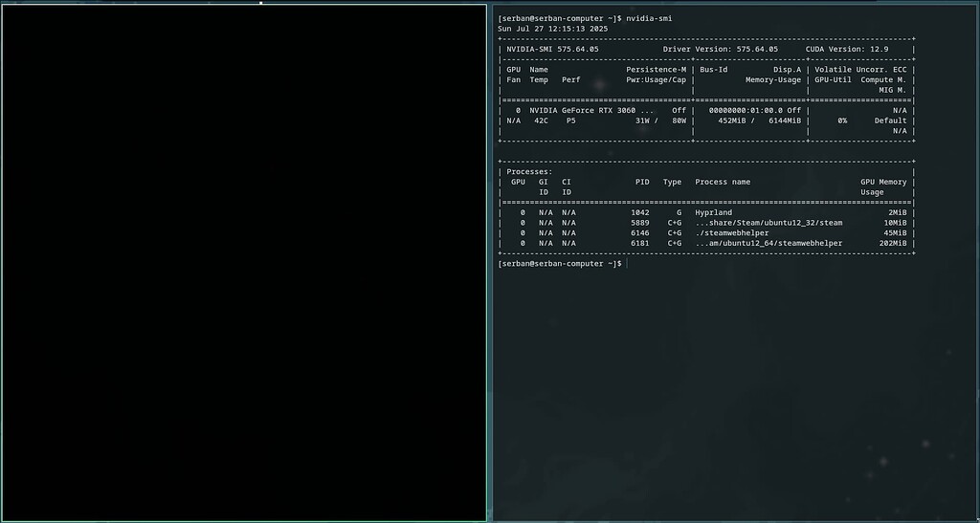The image size is (980, 523).
Task: Click the PID 6181 entry
Action: coord(639,243)
